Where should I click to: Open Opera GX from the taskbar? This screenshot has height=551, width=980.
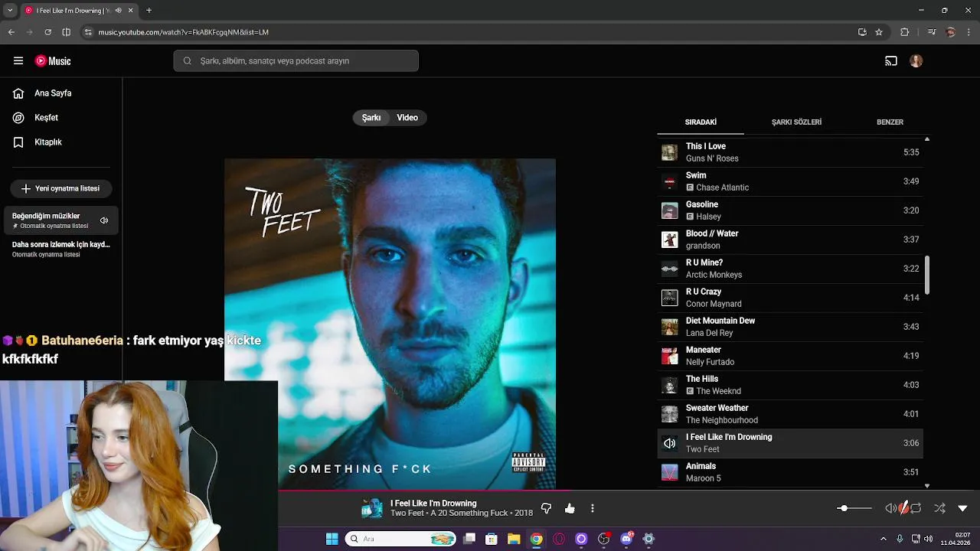tap(559, 539)
